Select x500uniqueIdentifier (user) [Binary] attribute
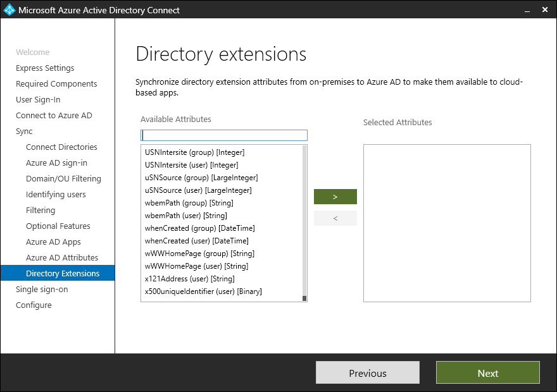Screen dimensions: 557x392 point(203,291)
